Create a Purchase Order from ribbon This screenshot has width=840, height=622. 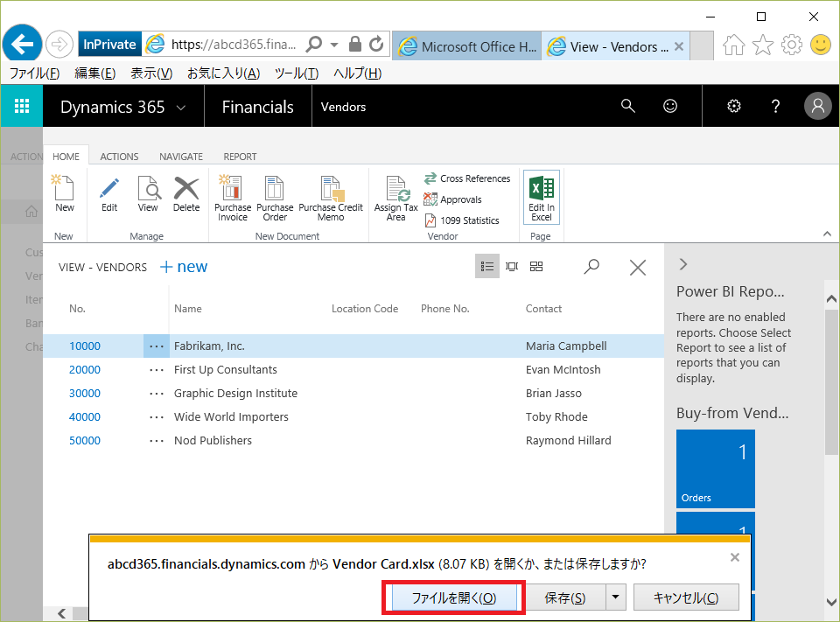click(x=275, y=198)
